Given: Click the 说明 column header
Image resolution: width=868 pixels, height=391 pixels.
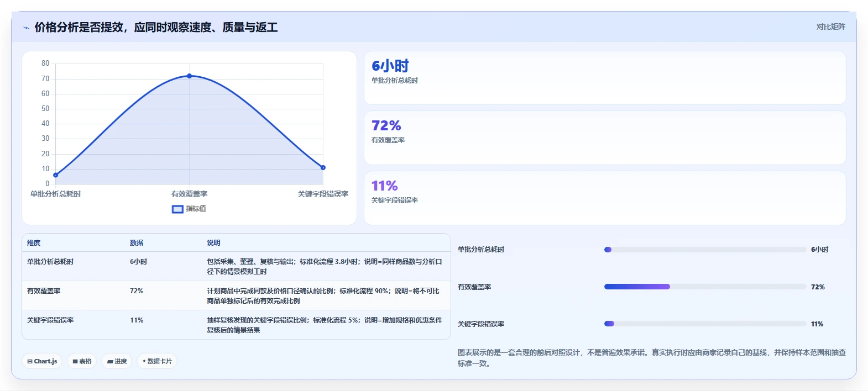Looking at the screenshot, I should (213, 243).
